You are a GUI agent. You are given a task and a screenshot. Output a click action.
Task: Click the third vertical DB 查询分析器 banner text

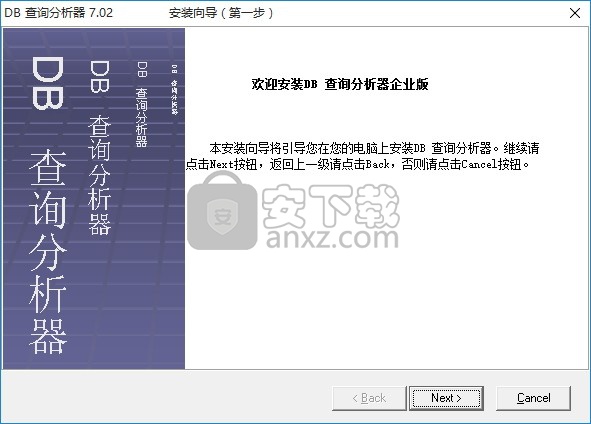[142, 104]
